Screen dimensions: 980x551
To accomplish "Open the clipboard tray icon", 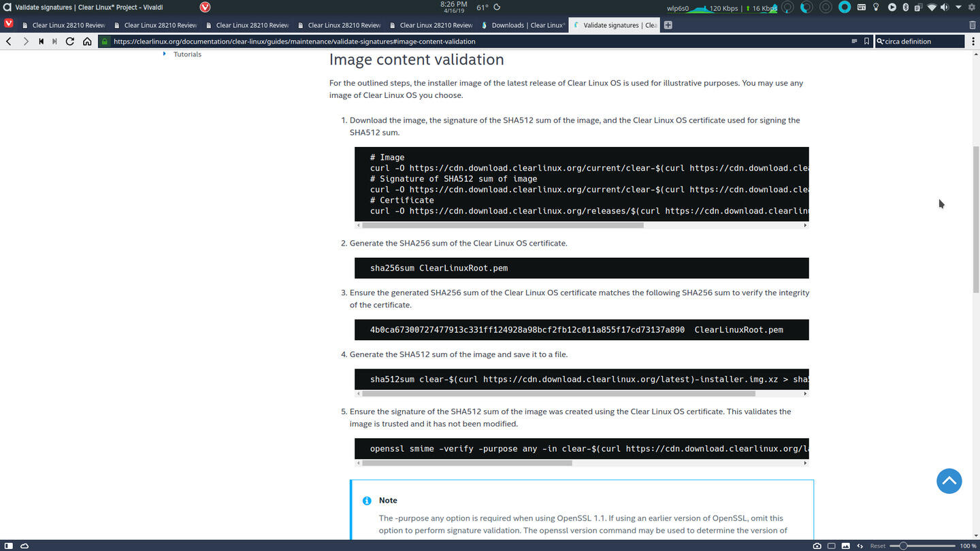I will click(x=917, y=7).
